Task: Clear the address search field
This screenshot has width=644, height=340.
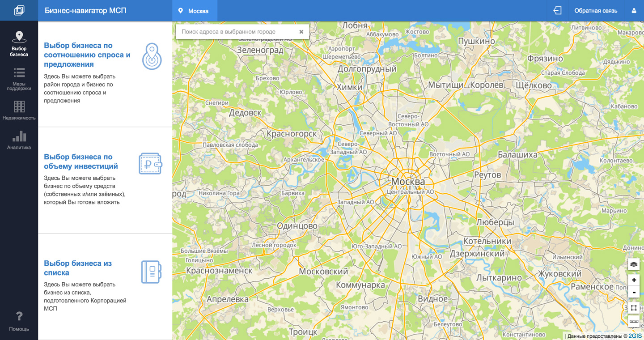Action: pos(301,32)
